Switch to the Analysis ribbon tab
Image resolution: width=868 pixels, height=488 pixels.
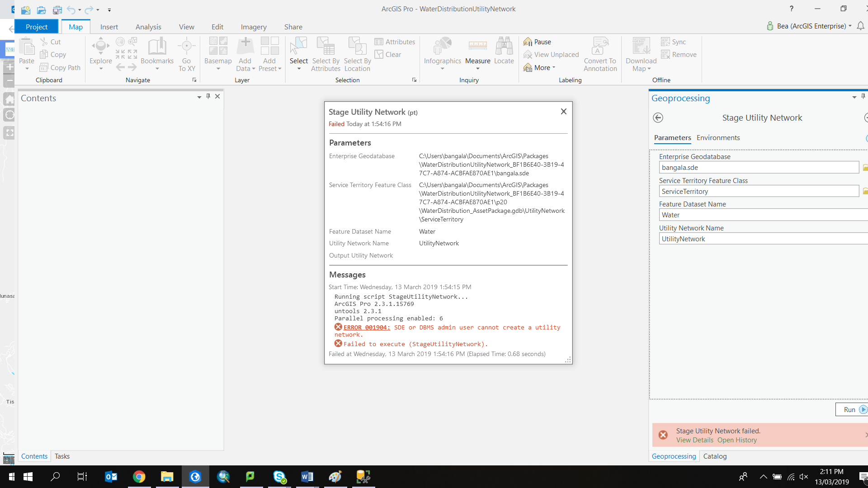(148, 27)
